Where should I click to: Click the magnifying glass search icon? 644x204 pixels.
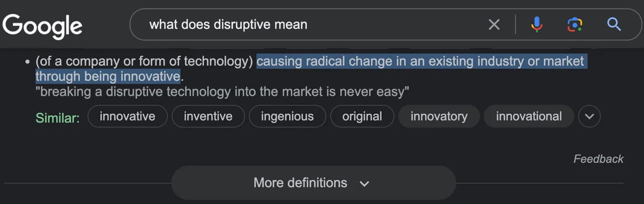[x=614, y=24]
